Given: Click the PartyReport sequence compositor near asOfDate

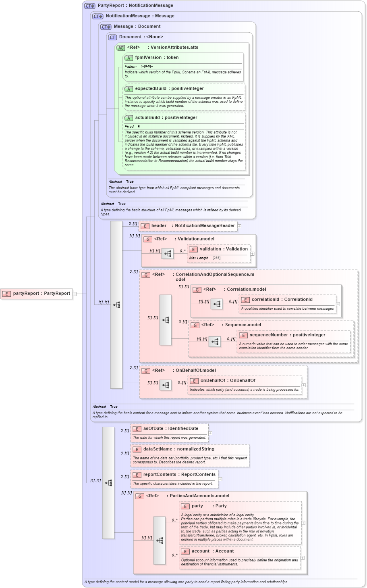Looking at the screenshot, I should click(108, 483).
